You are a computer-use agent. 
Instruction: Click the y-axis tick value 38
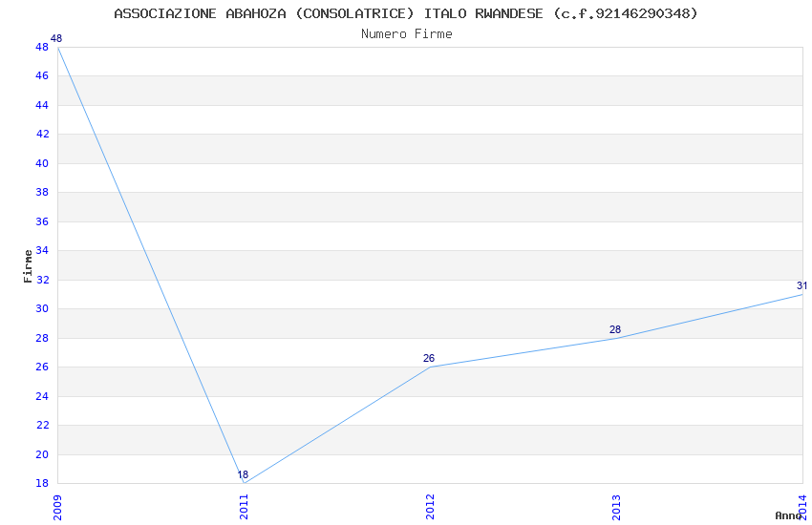point(42,192)
